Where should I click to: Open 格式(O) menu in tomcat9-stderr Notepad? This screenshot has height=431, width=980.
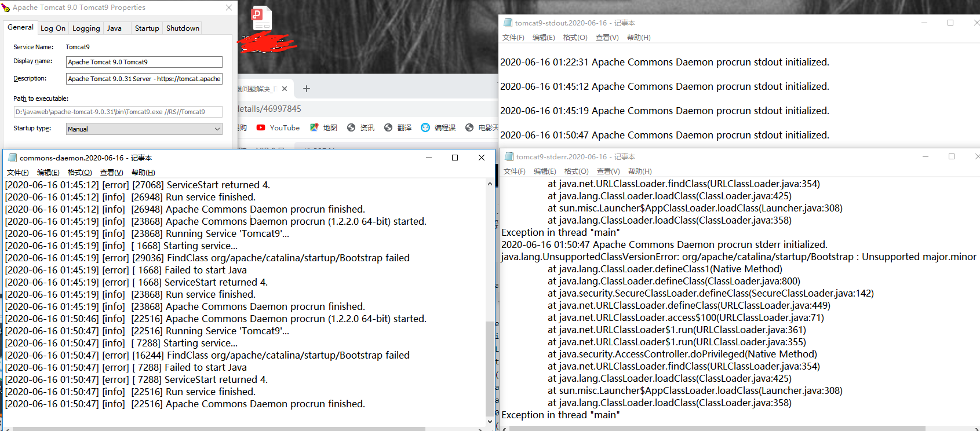click(577, 171)
